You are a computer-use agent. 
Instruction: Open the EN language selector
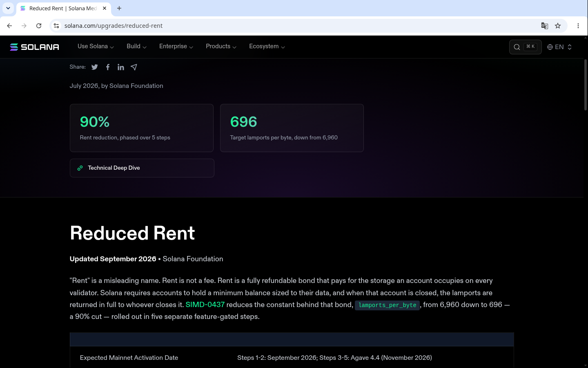tap(559, 47)
